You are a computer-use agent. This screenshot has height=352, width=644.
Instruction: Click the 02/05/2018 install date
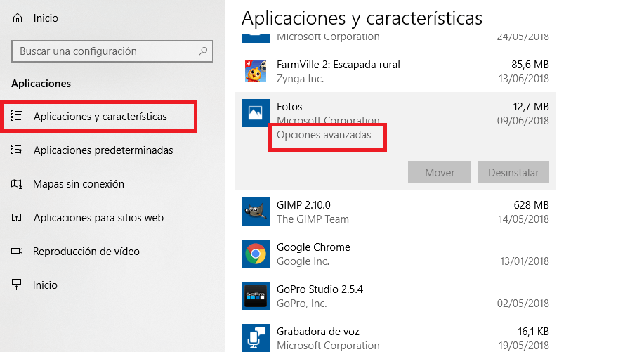click(x=523, y=303)
